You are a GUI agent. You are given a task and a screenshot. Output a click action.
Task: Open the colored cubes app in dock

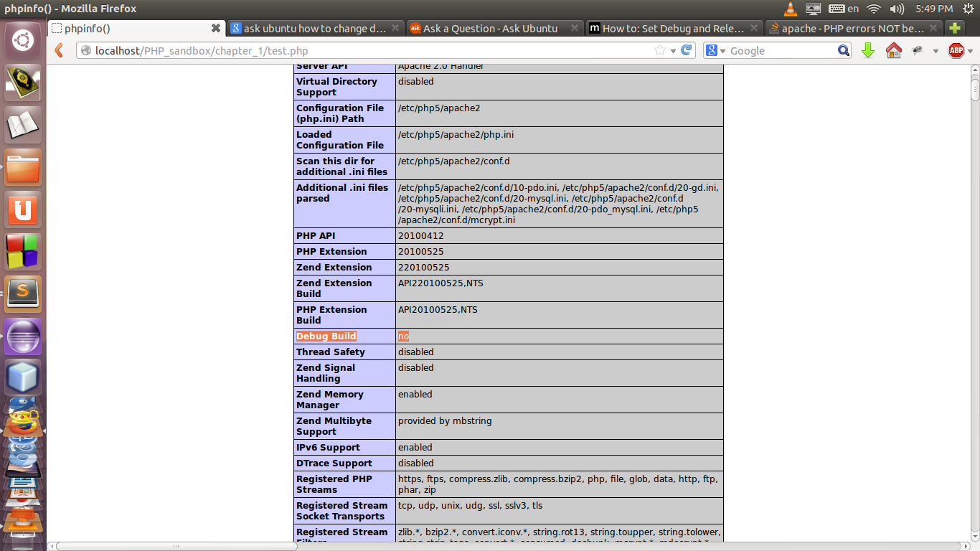click(23, 252)
